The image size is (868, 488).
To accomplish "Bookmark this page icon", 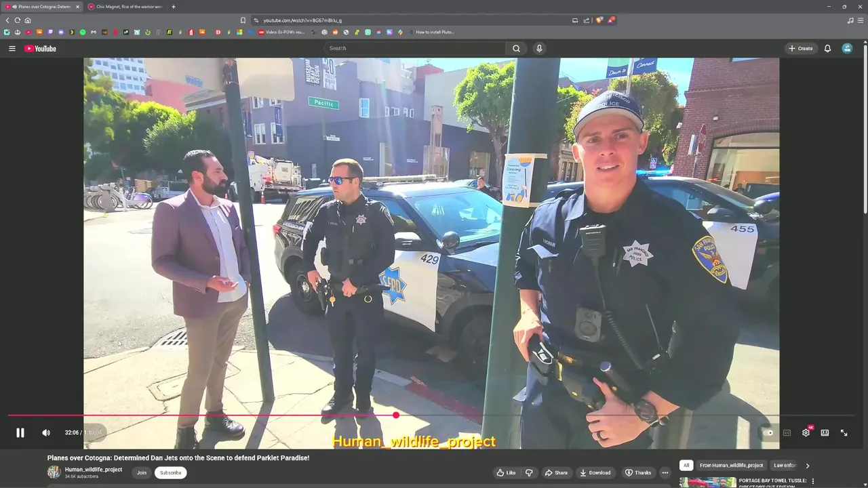I will [243, 20].
